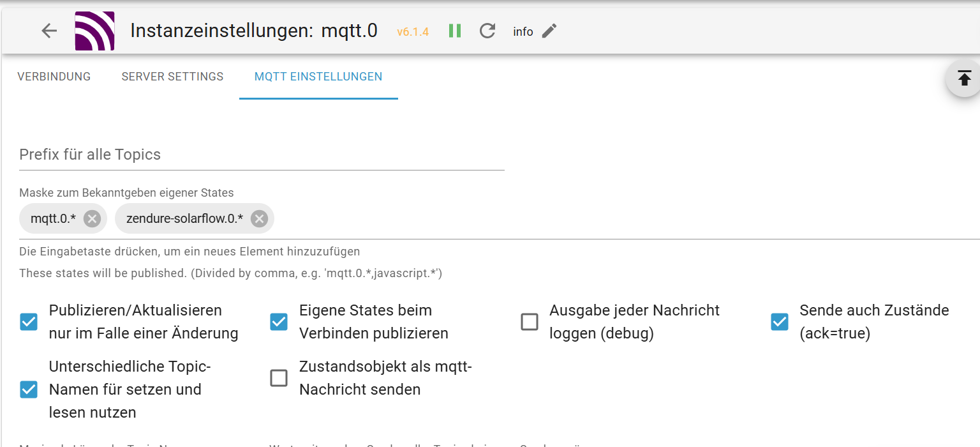Image resolution: width=980 pixels, height=447 pixels.
Task: Select the MQTT Einstellungen tab
Action: pyautogui.click(x=318, y=77)
